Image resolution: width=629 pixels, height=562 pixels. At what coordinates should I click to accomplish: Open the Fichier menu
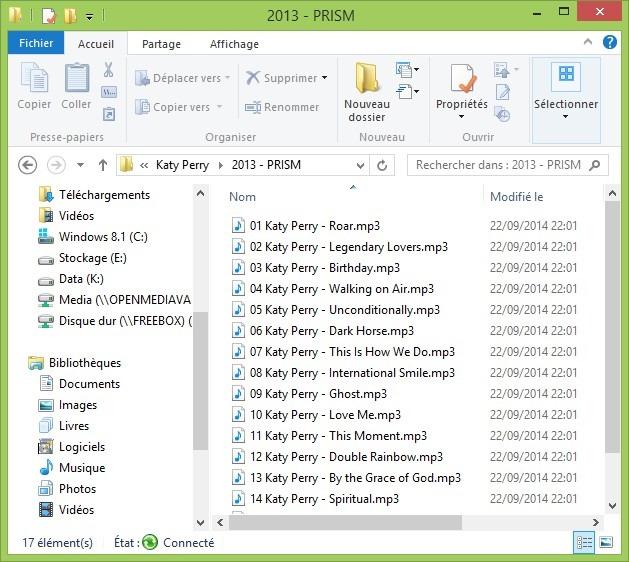click(36, 43)
